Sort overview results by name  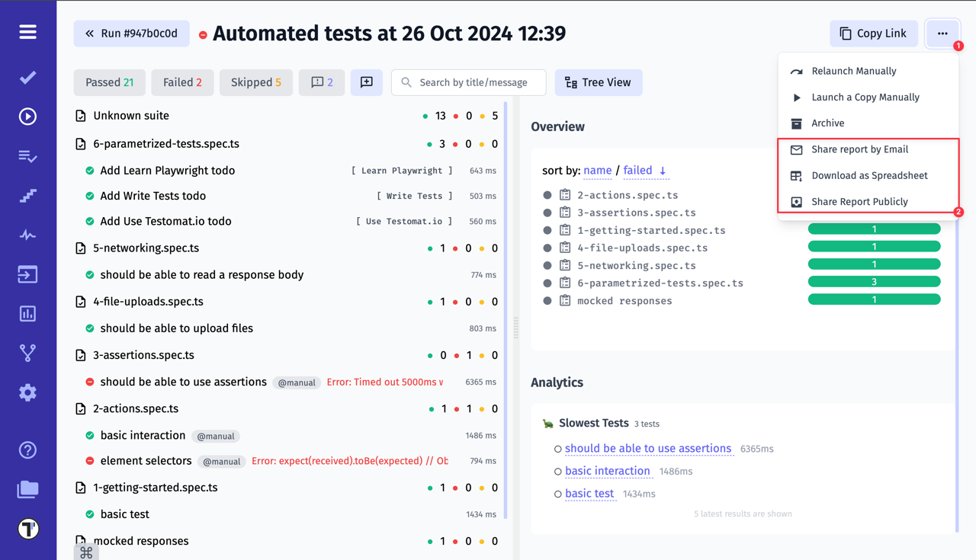597,170
